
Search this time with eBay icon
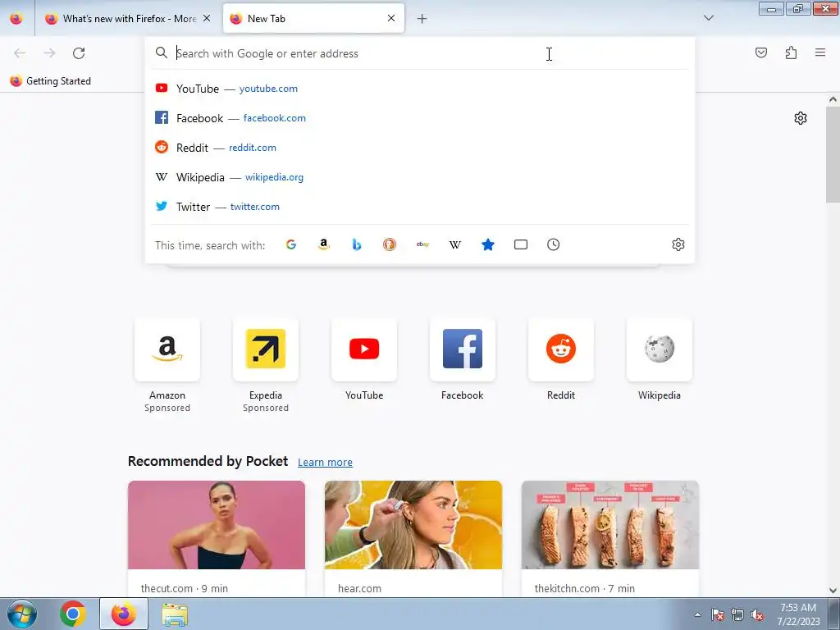(422, 244)
